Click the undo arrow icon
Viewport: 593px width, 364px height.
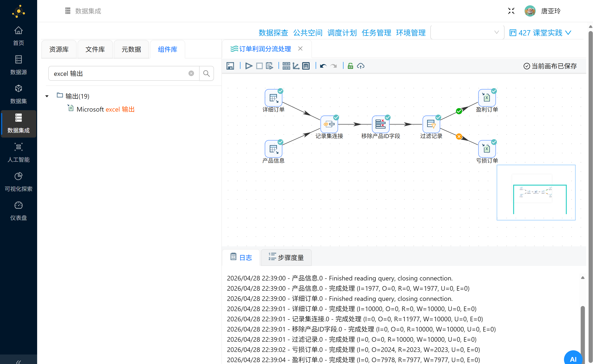[x=323, y=66]
